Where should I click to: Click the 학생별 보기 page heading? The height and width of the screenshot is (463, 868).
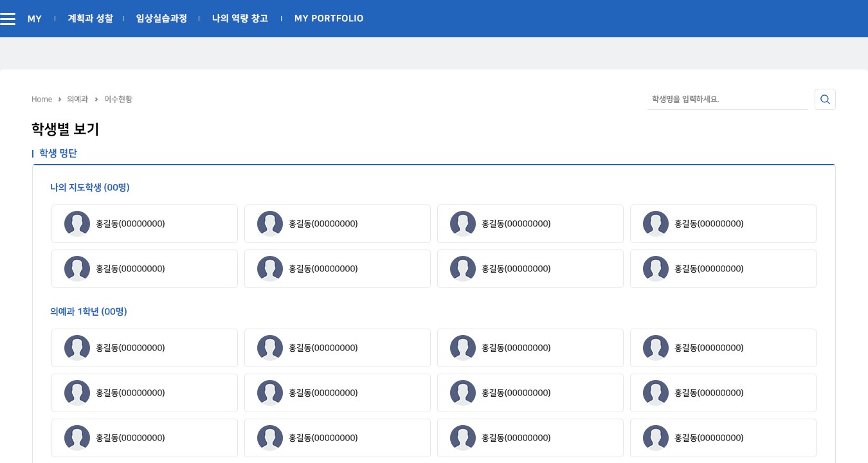click(x=66, y=129)
